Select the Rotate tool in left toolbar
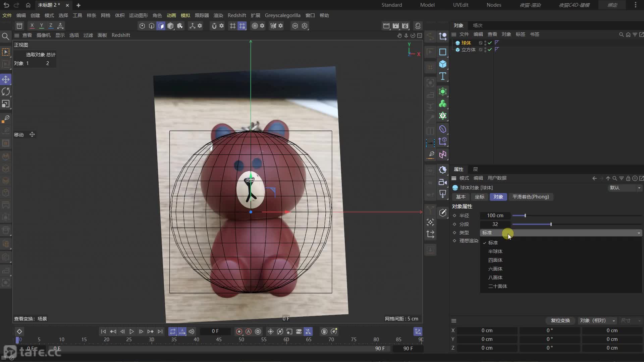Image resolution: width=644 pixels, height=362 pixels. tap(6, 92)
